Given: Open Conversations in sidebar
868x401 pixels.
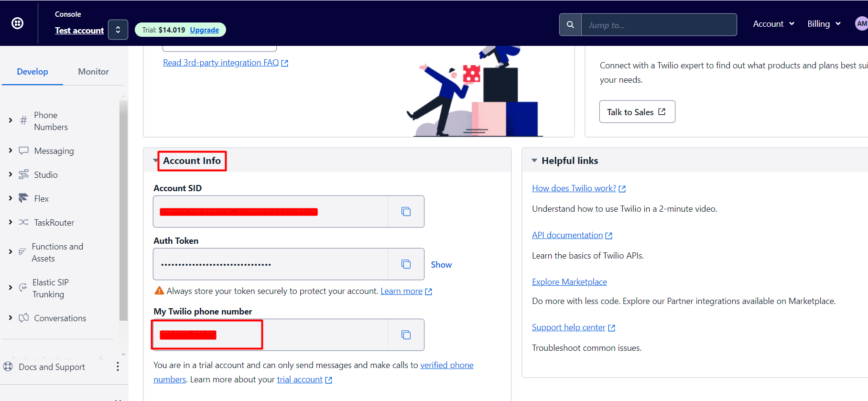Looking at the screenshot, I should [x=60, y=318].
